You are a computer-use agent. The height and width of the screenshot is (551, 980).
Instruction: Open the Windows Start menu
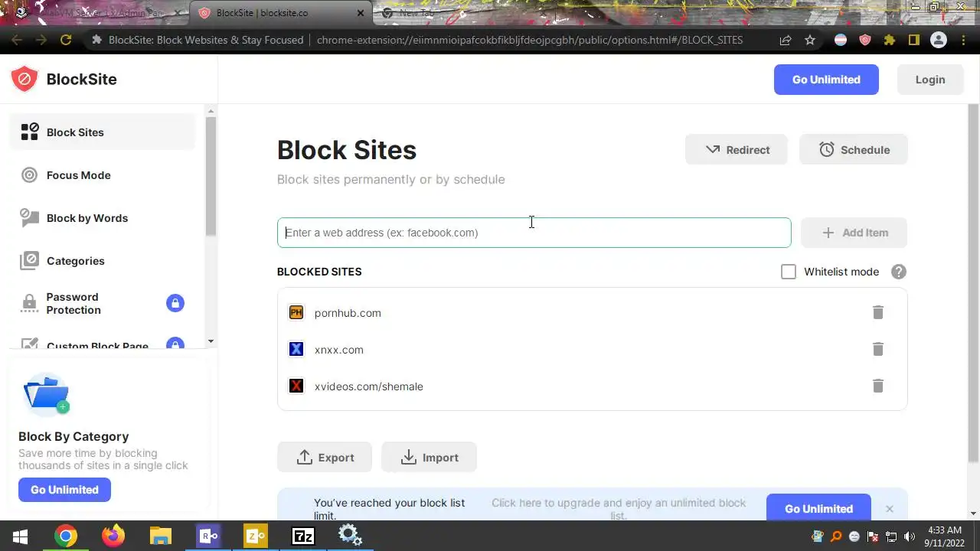pos(21,536)
